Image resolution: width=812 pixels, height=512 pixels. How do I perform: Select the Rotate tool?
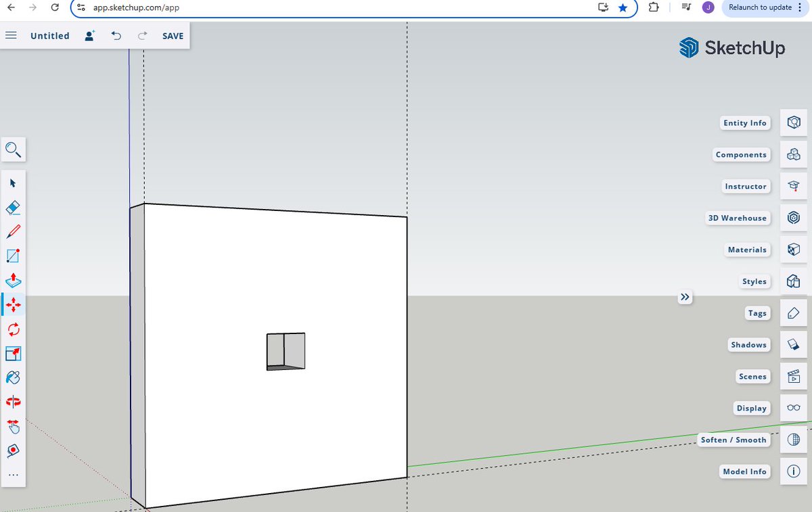click(x=14, y=329)
